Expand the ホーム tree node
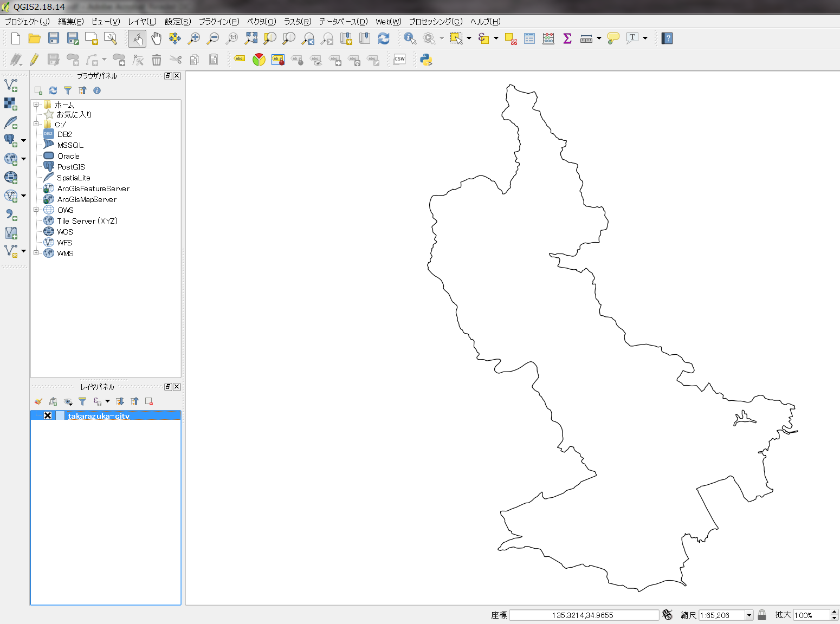Viewport: 840px width, 624px height. 36,105
